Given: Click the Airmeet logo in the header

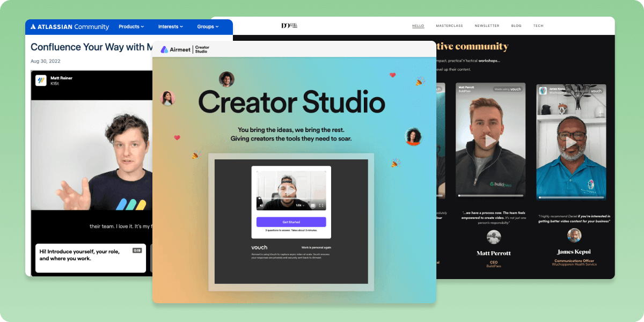Looking at the screenshot, I should (x=175, y=49).
